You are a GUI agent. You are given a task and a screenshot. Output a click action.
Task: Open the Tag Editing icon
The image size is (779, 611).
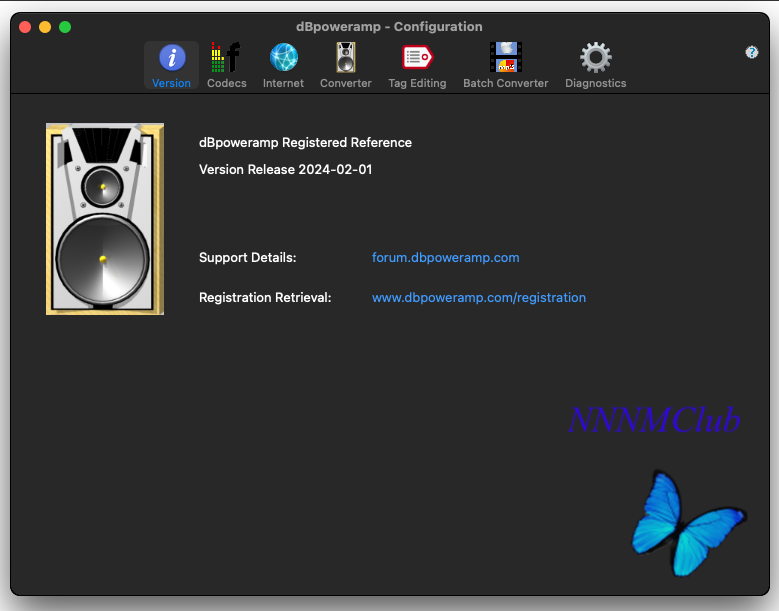coord(417,58)
